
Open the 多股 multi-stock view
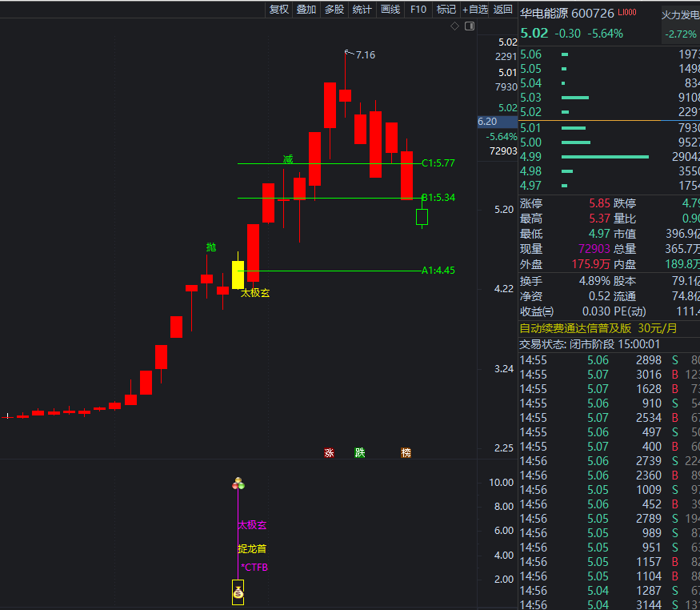334,10
